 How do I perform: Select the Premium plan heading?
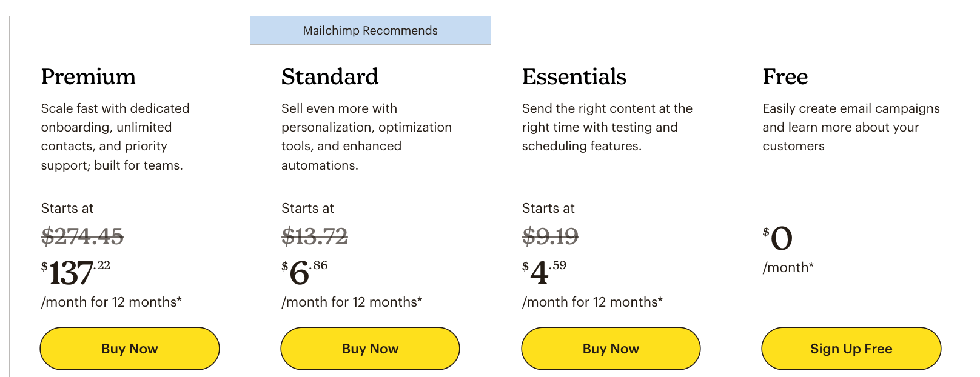pos(89,77)
